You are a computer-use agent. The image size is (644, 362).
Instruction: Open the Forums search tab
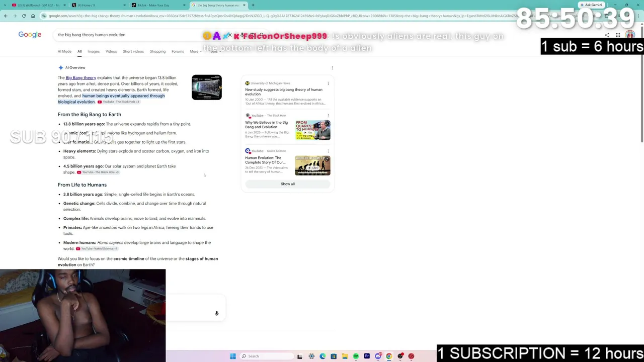[178, 51]
